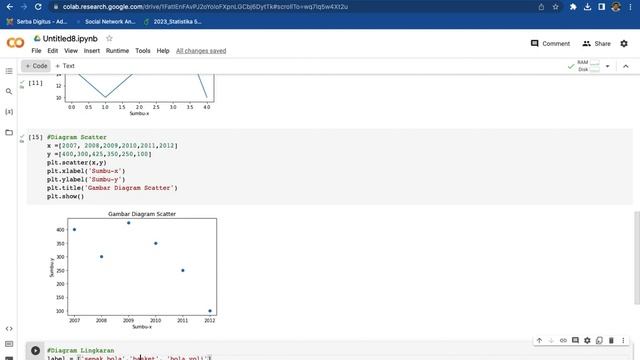Bookmark this page with the address bar star icon
The image size is (640, 360).
556,7
